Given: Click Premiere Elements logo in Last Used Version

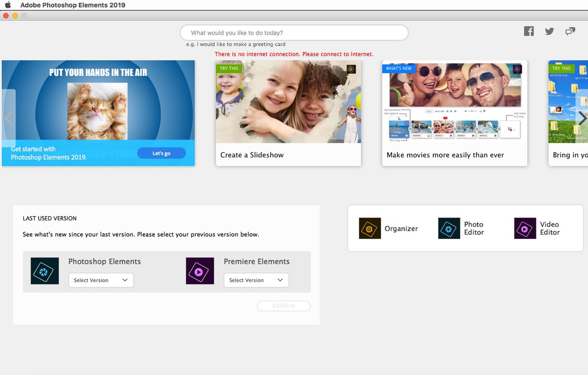Looking at the screenshot, I should coord(200,271).
